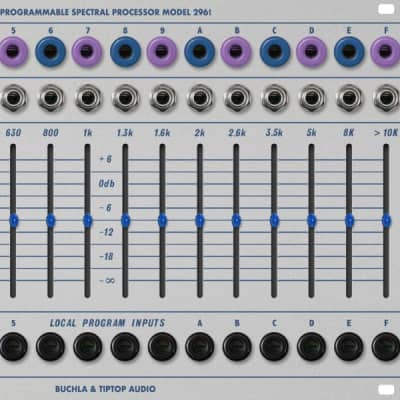Click the purple jack labeled 9
Image resolution: width=400 pixels, height=400 pixels.
[x=162, y=52]
